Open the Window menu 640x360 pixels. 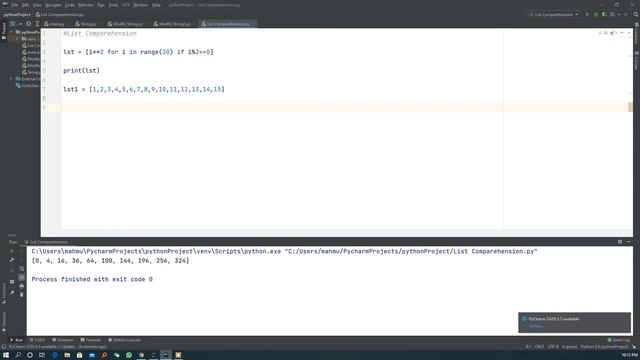(140, 5)
